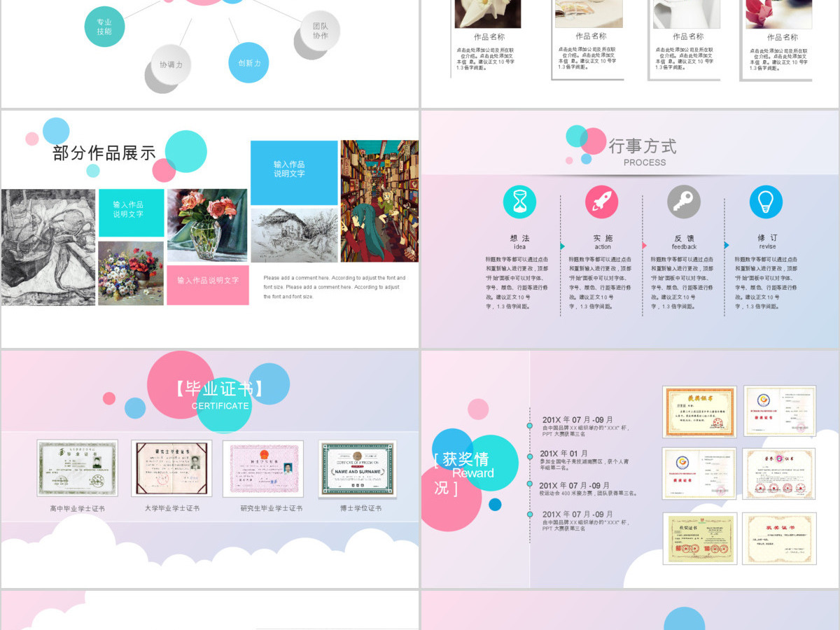Open the yellow-green award certificate image
This screenshot has width=840, height=630.
(699, 538)
